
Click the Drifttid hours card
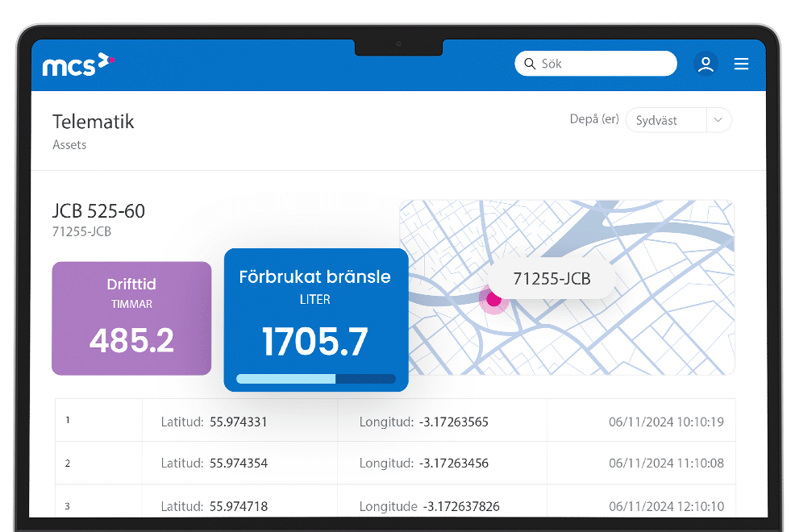point(131,318)
